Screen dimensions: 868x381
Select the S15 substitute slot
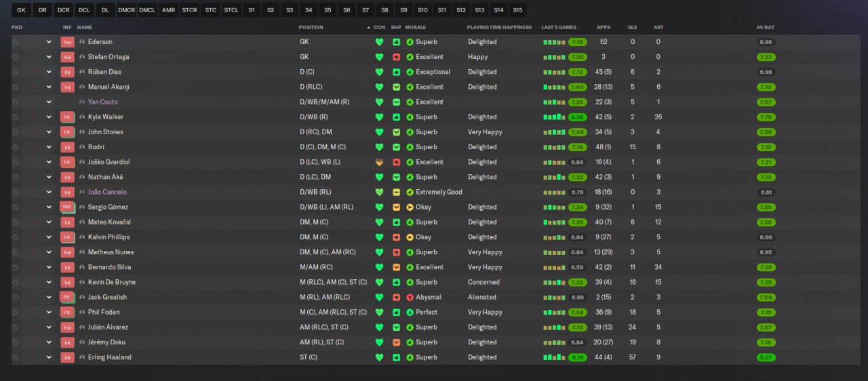pyautogui.click(x=517, y=10)
